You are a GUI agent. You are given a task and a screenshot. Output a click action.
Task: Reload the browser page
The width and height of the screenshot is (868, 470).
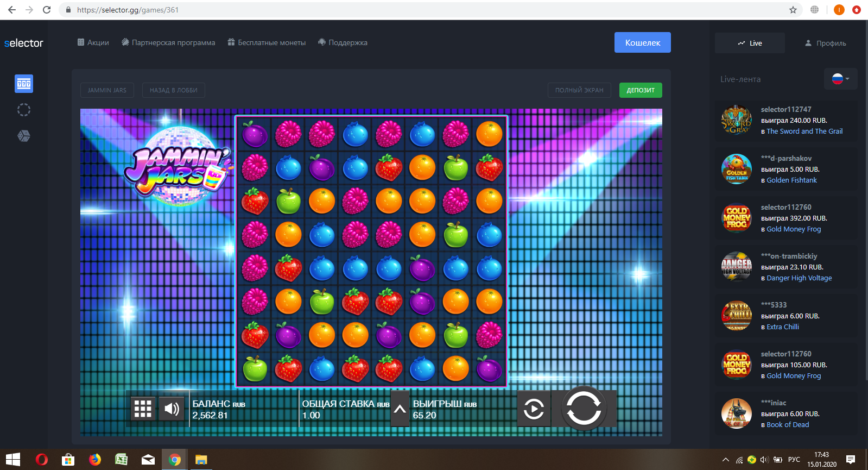[x=47, y=10]
